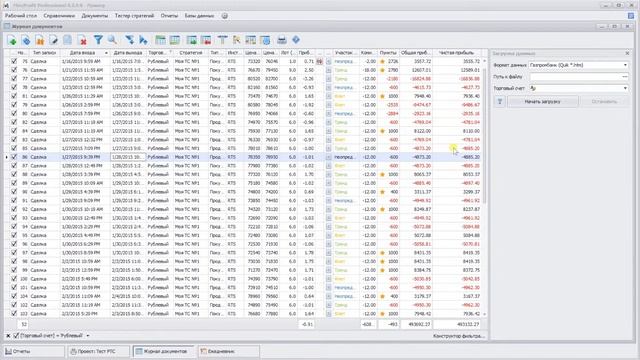640x360 pixels.
Task: Switch to the Журнал документов tab
Action: [164, 351]
